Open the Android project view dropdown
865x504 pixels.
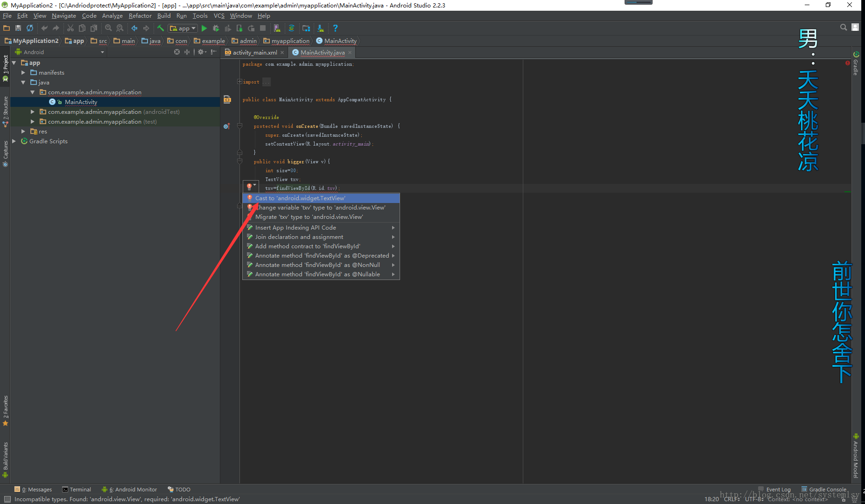60,52
